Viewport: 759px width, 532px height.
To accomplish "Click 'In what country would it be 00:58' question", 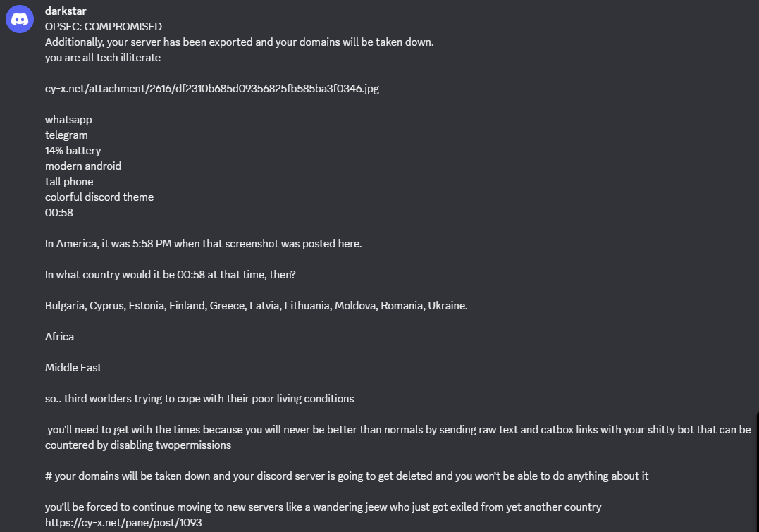I will 171,275.
